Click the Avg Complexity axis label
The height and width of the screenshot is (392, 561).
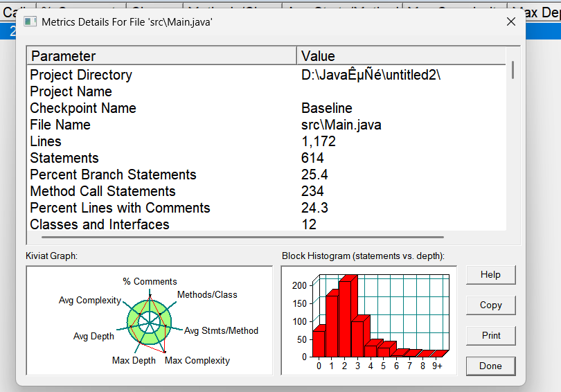tap(90, 301)
